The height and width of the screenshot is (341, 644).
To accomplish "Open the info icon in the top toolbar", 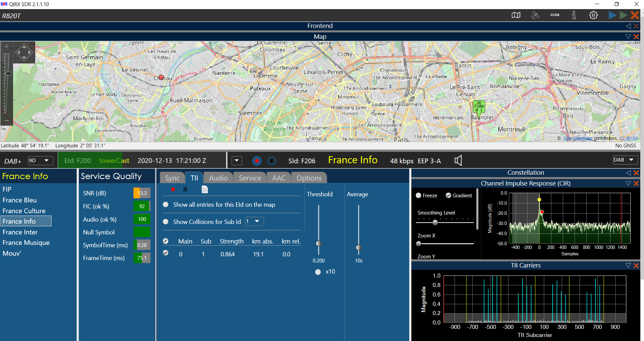I will (x=574, y=15).
